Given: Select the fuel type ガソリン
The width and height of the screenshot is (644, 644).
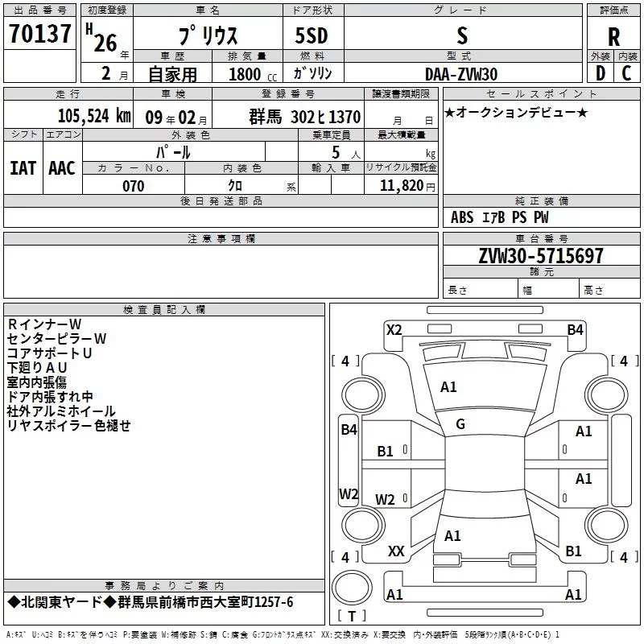Looking at the screenshot, I should 312,73.
